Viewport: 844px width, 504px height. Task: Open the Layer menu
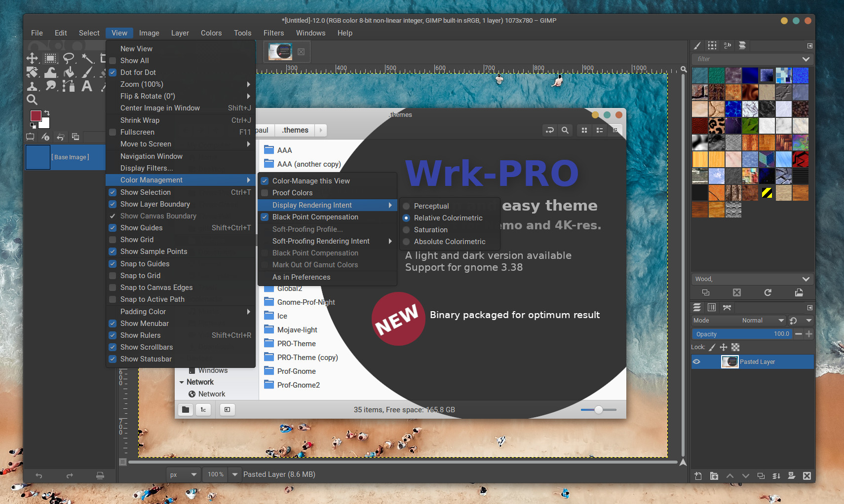[180, 33]
